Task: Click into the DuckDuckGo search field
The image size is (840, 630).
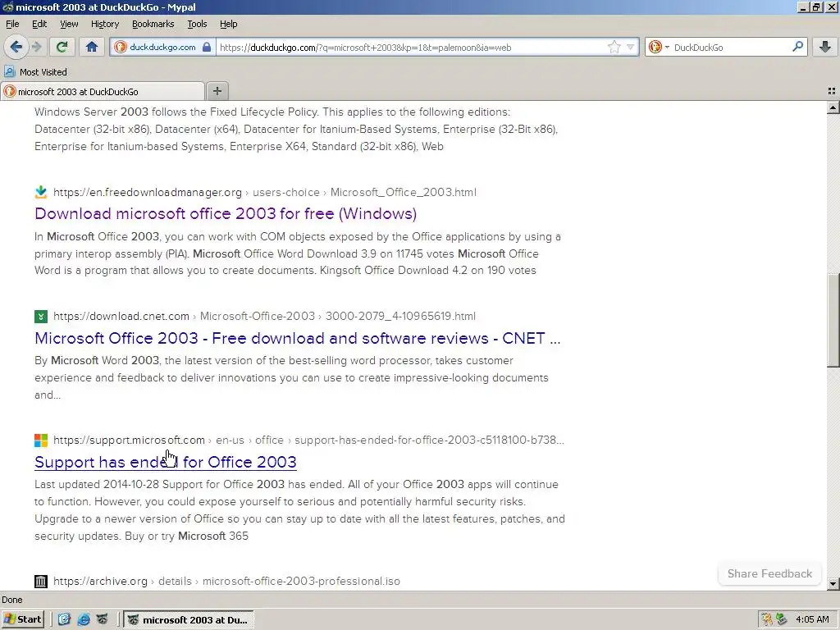Action: click(731, 47)
